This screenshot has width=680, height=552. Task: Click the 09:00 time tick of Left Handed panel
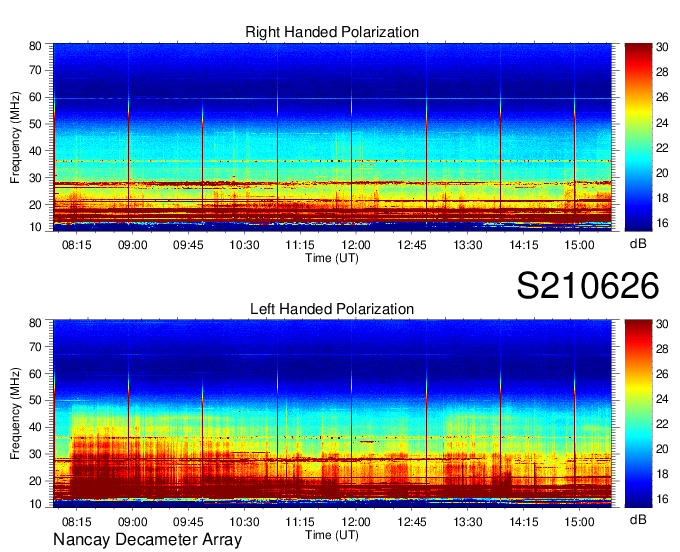pos(133,522)
